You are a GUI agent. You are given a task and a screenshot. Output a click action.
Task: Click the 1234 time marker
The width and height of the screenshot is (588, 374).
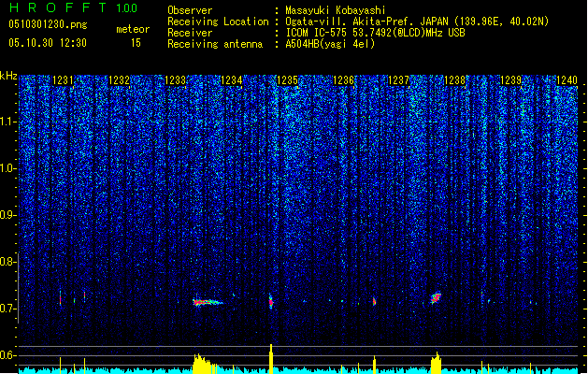pos(232,80)
